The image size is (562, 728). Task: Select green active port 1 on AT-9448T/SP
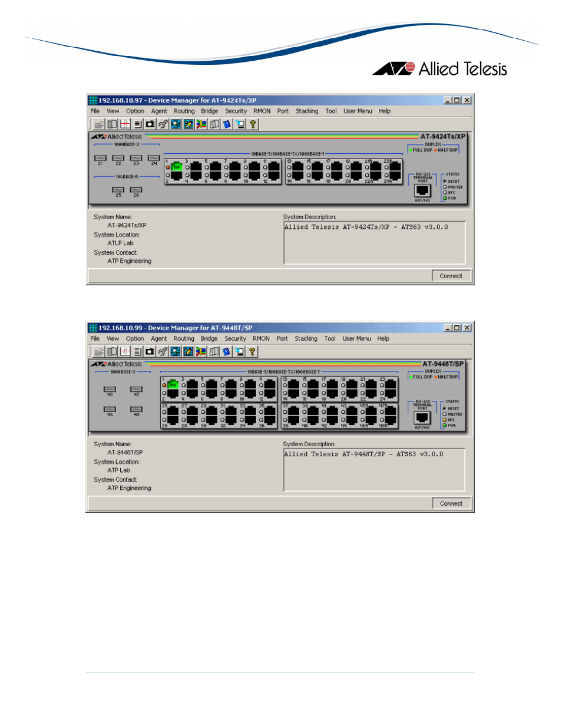pos(173,385)
